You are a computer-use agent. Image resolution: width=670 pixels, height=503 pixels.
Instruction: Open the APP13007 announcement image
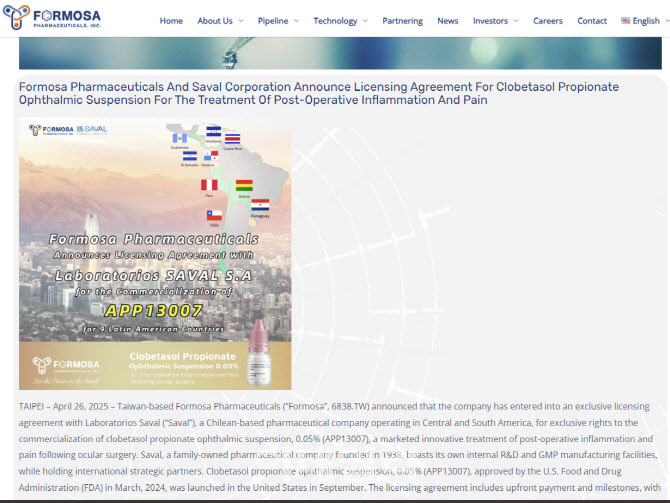[155, 254]
